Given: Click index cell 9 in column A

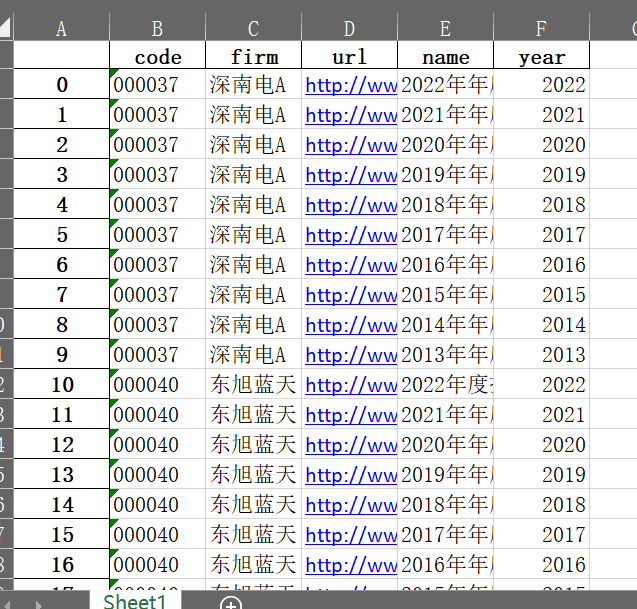Looking at the screenshot, I should [62, 354].
